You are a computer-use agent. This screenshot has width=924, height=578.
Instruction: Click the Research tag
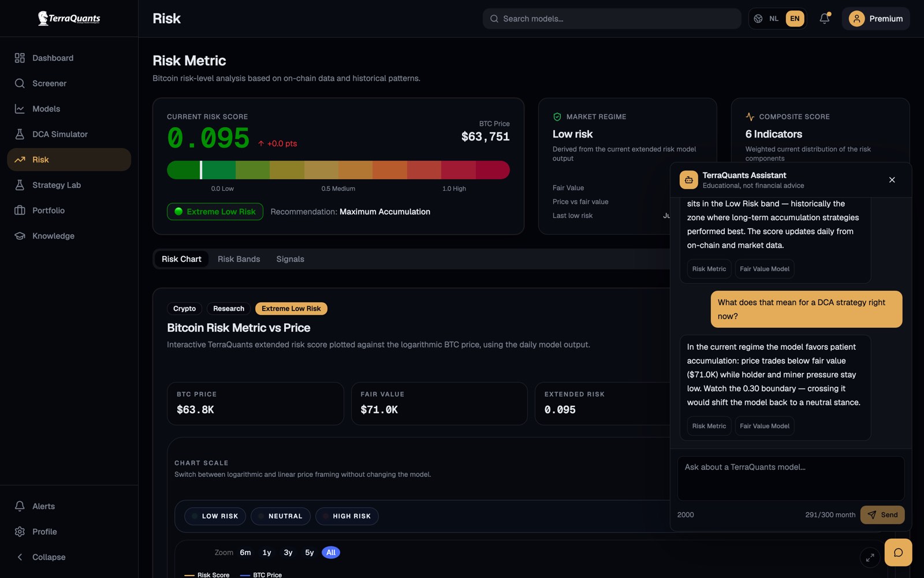[x=229, y=309]
